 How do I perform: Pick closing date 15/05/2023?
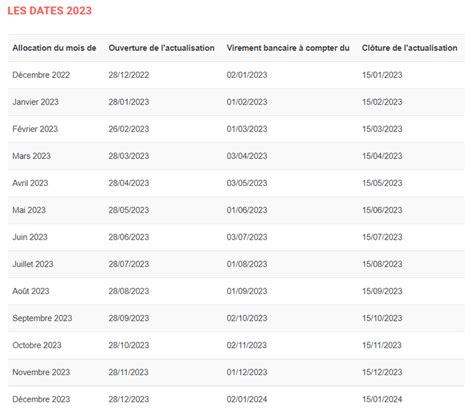[382, 183]
